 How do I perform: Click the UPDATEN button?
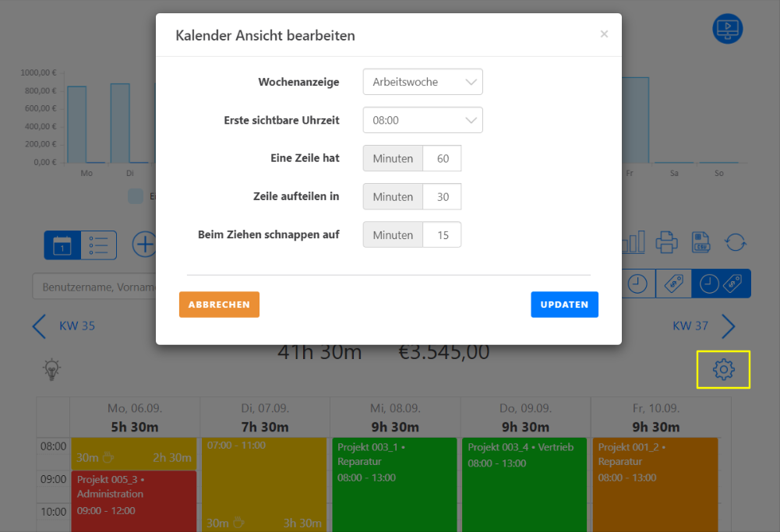[564, 305]
